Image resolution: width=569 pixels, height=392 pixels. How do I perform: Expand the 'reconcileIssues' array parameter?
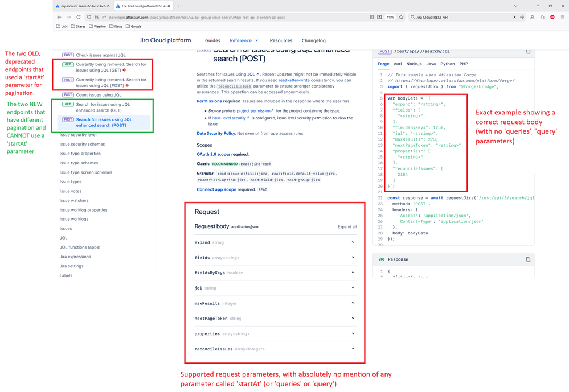pos(276,349)
